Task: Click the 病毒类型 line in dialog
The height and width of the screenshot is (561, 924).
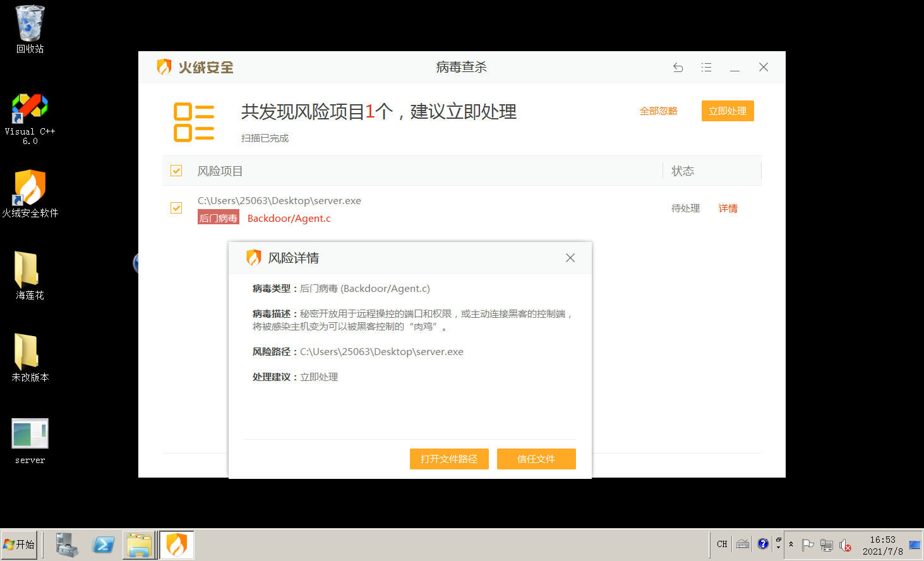Action: (341, 289)
